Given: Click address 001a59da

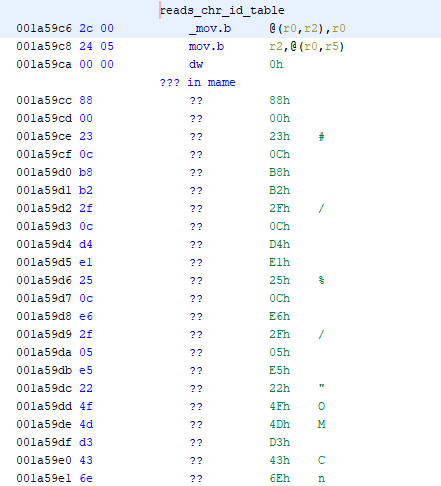Looking at the screenshot, I should pos(44,353).
